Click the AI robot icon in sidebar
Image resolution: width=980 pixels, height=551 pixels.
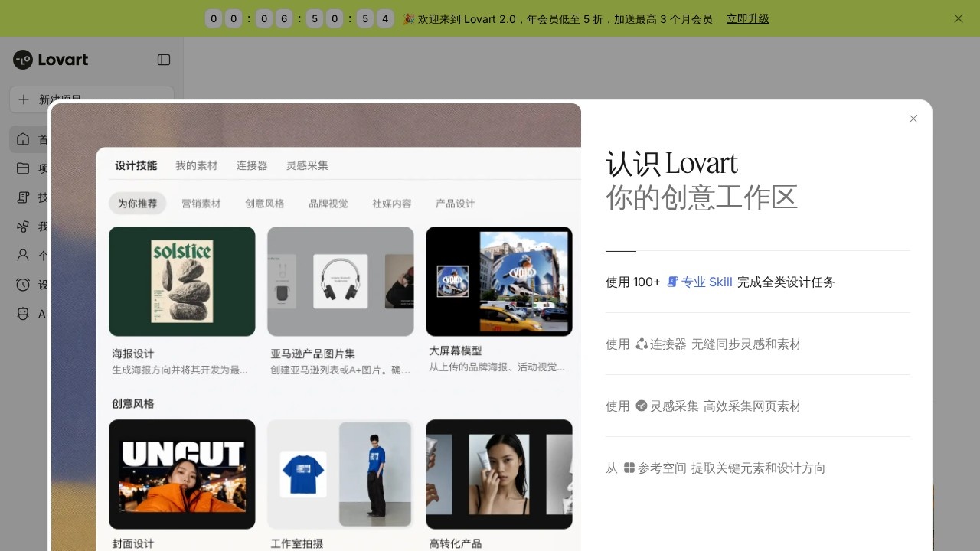click(23, 314)
